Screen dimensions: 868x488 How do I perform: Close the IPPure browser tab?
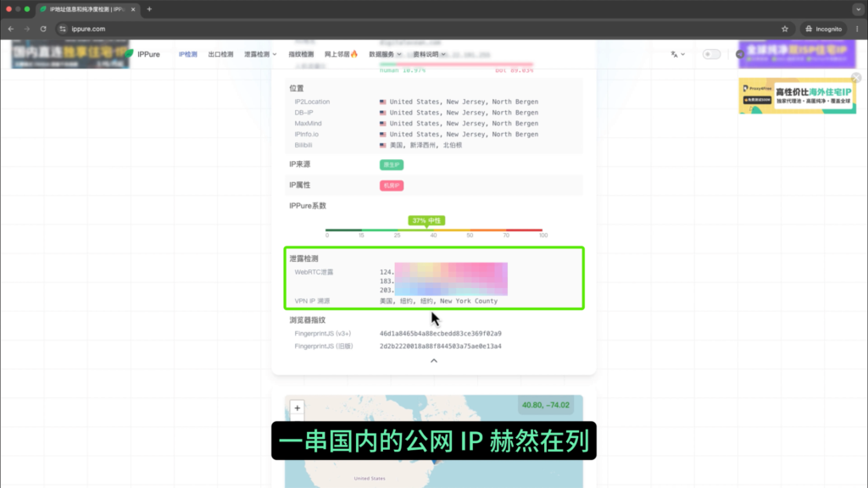point(133,9)
